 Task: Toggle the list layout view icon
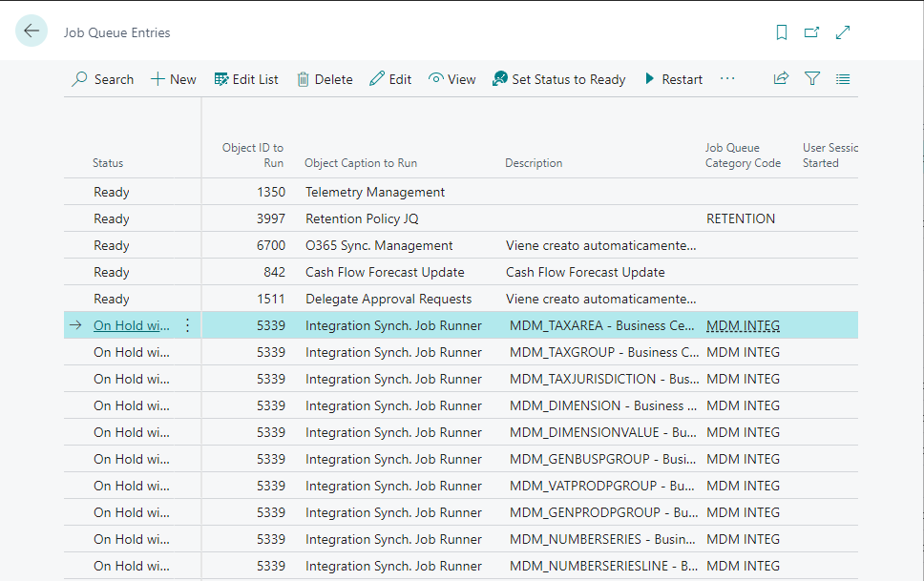click(843, 79)
